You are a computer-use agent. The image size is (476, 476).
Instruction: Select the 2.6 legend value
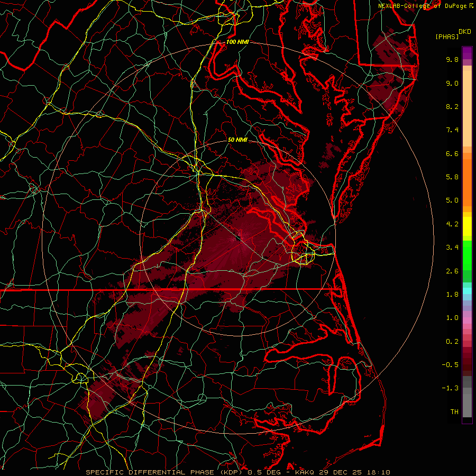452,271
